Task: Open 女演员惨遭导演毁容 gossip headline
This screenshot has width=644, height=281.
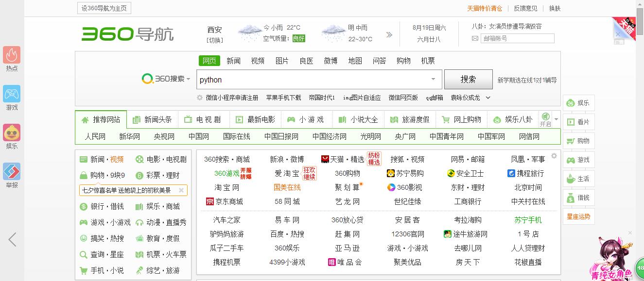Action: 515,26
